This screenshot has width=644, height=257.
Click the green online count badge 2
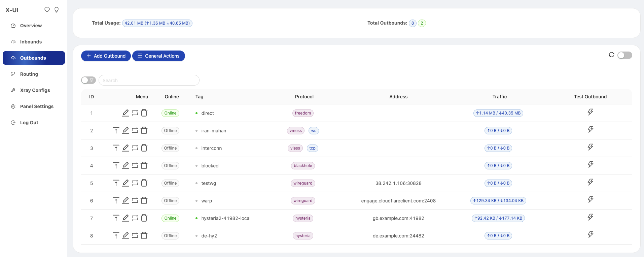[x=422, y=23]
